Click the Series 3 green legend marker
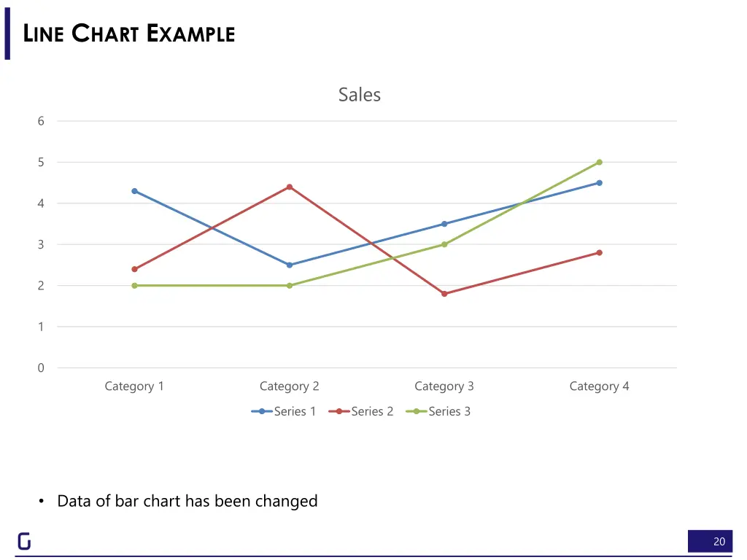This screenshot has height=560, width=747. click(416, 411)
